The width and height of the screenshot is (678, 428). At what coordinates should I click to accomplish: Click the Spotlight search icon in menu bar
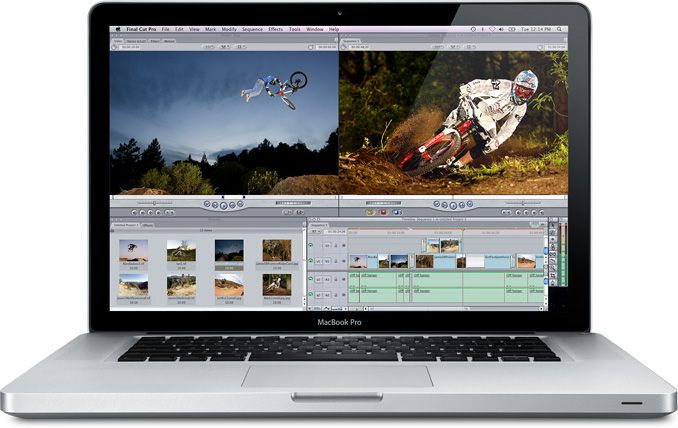pyautogui.click(x=559, y=29)
